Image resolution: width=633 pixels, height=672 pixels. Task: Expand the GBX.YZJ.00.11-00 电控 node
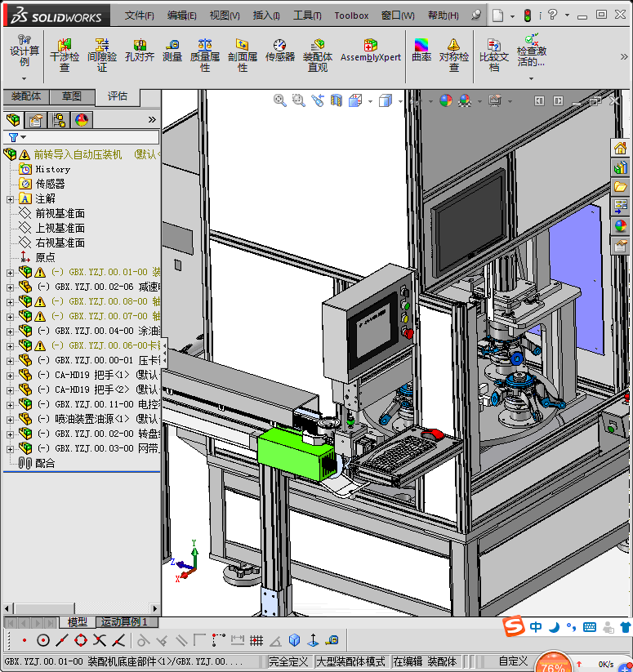pyautogui.click(x=10, y=404)
